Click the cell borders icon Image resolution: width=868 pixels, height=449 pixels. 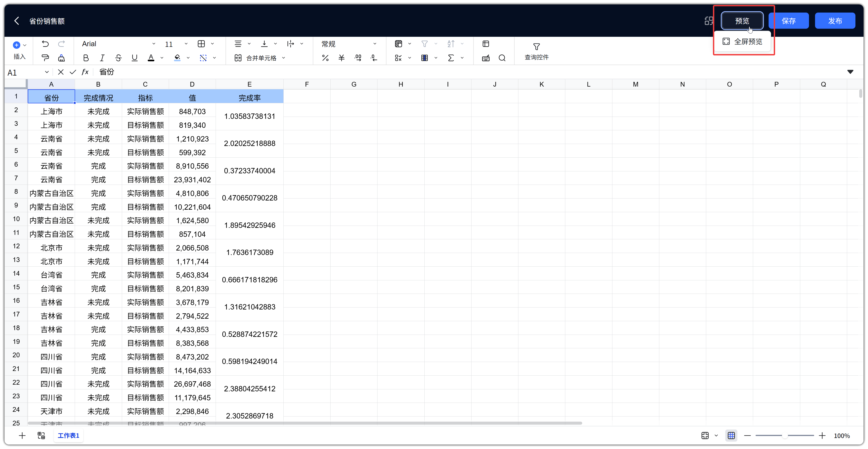(x=201, y=44)
